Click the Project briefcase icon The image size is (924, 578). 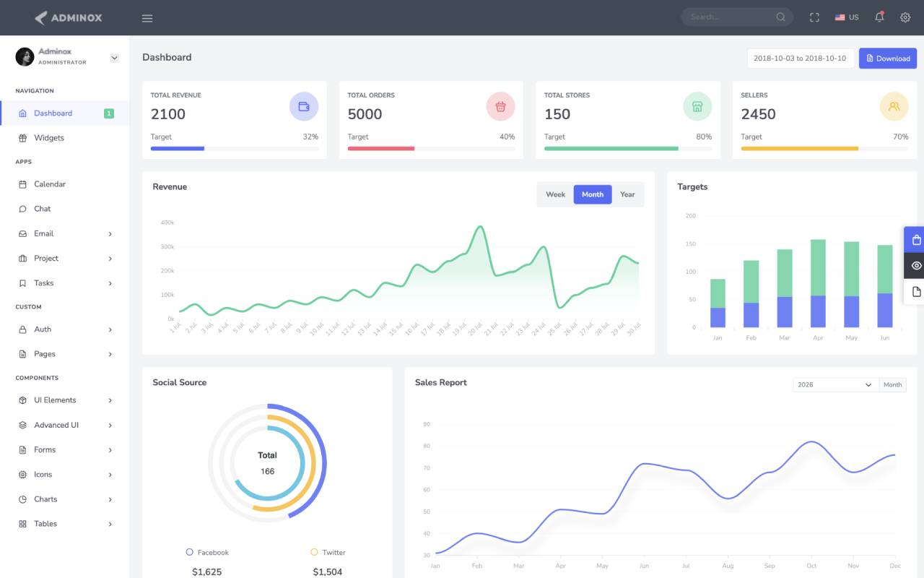pos(22,259)
